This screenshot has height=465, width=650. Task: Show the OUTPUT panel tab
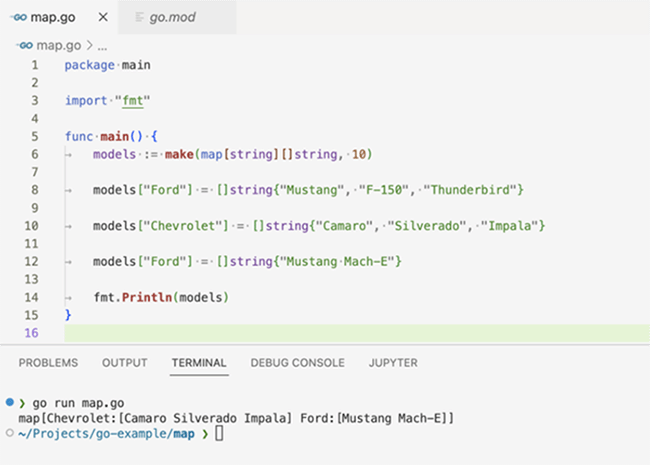pyautogui.click(x=125, y=363)
